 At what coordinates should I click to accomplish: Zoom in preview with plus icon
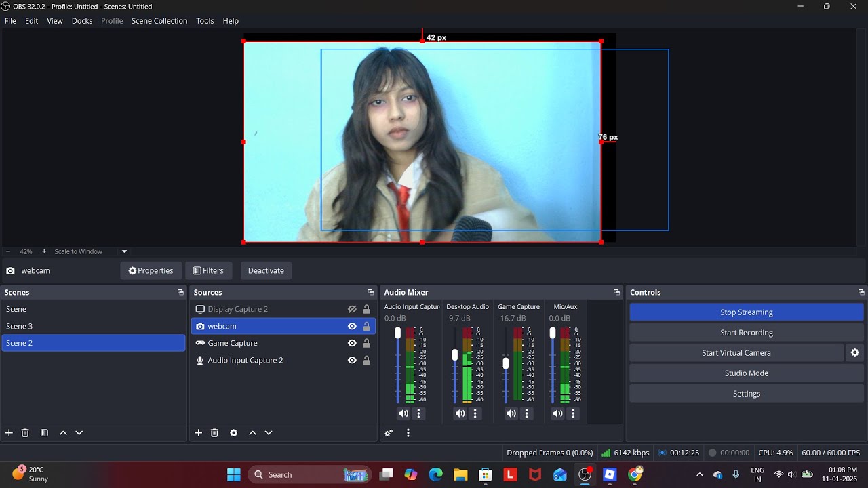click(44, 251)
